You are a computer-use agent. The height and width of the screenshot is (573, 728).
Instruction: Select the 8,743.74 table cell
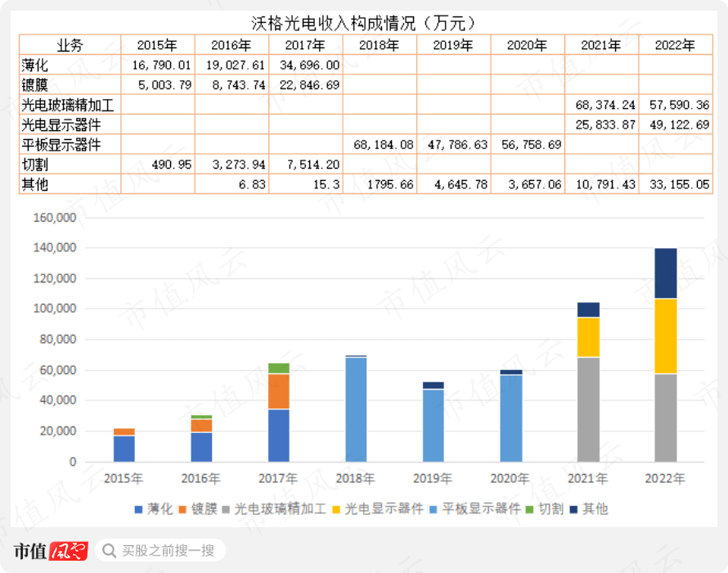[231, 85]
